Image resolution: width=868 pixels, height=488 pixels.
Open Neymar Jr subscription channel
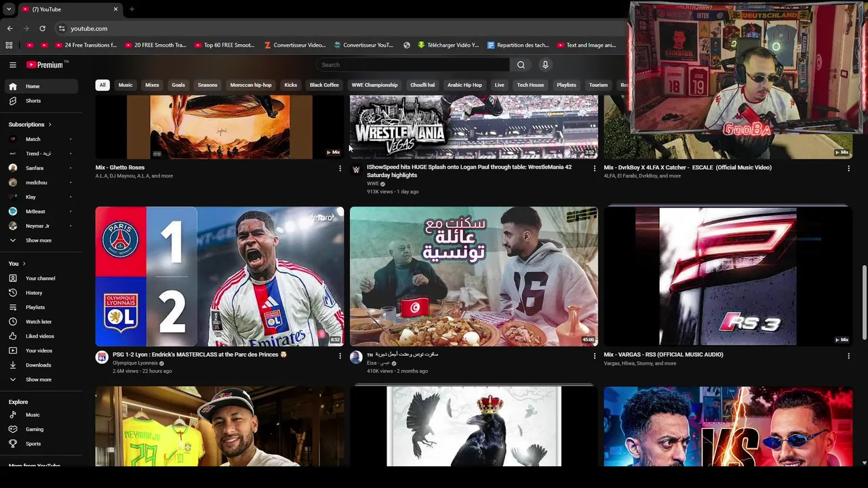tap(41, 226)
